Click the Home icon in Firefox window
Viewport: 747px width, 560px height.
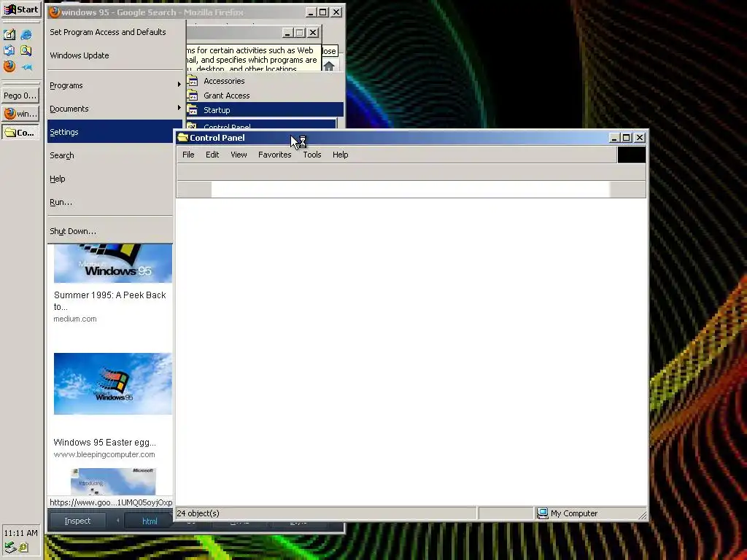[x=329, y=66]
